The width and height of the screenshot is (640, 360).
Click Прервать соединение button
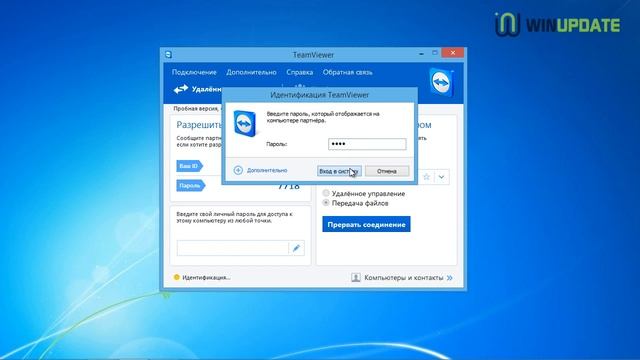[x=366, y=224]
